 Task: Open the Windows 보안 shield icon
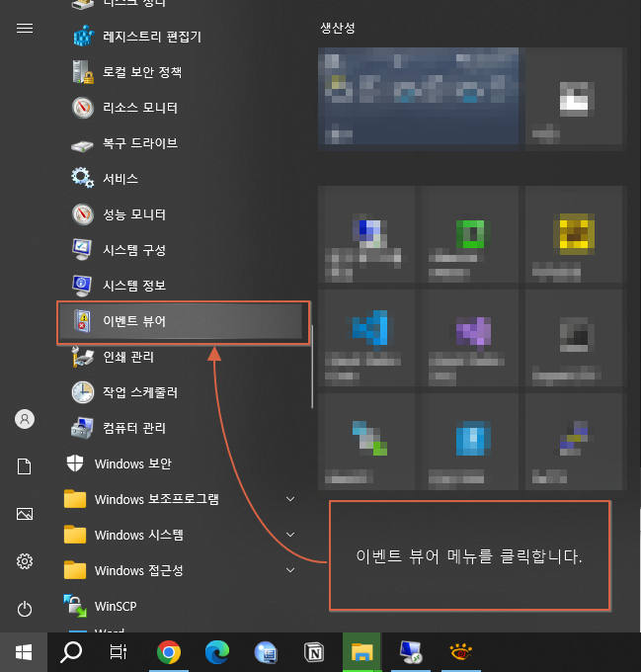pos(75,463)
